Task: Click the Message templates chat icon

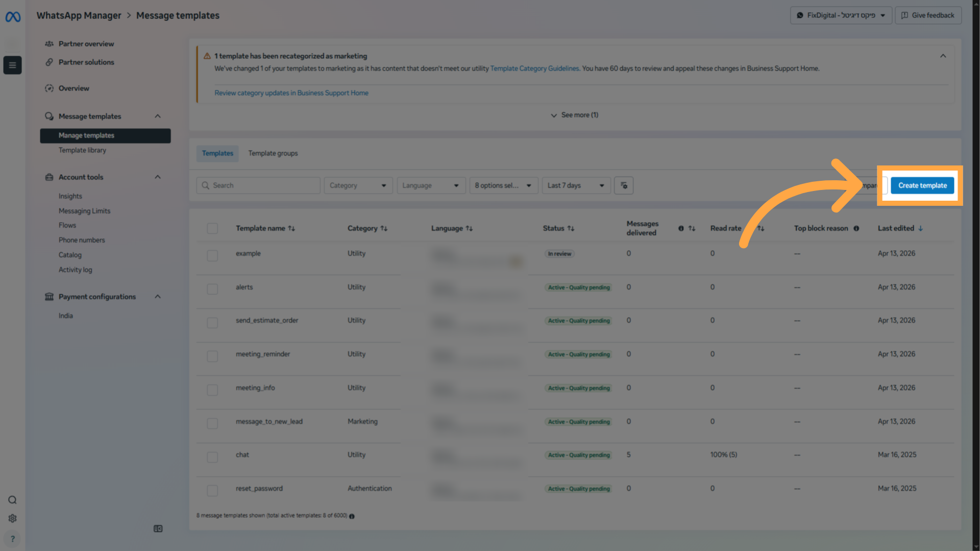Action: click(49, 116)
